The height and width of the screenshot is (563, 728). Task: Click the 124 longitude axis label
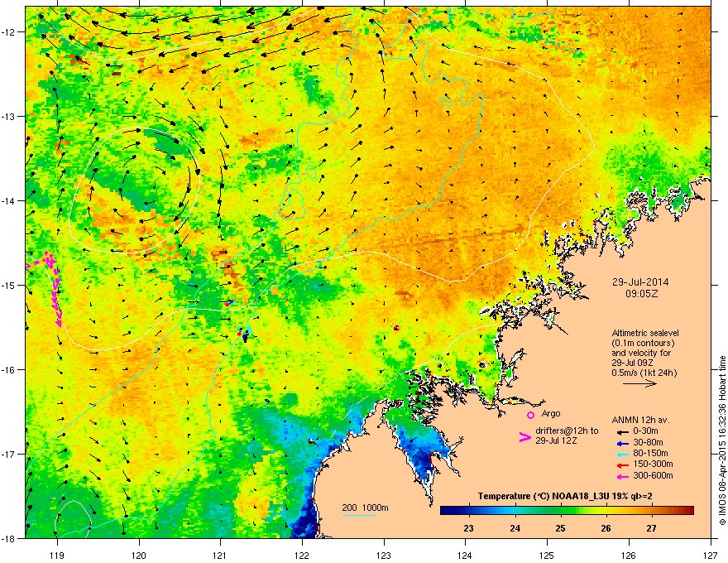[x=465, y=555]
